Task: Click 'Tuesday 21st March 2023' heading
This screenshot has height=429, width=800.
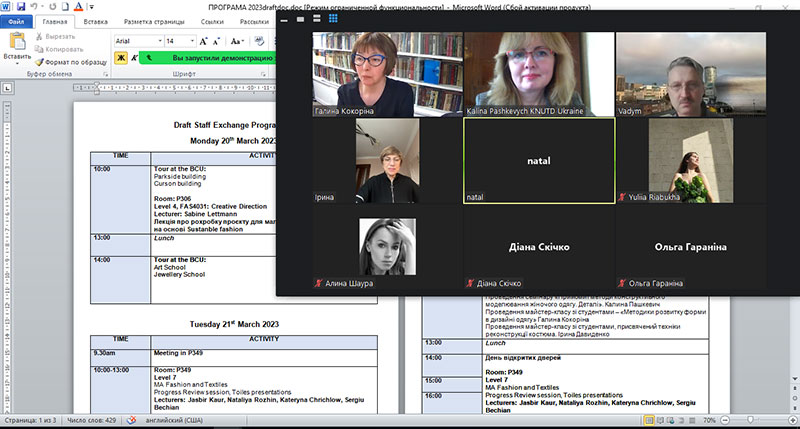Action: tap(234, 324)
